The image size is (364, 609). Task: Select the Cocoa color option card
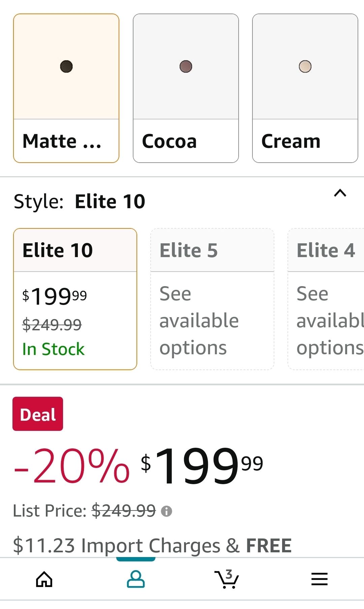coord(186,88)
